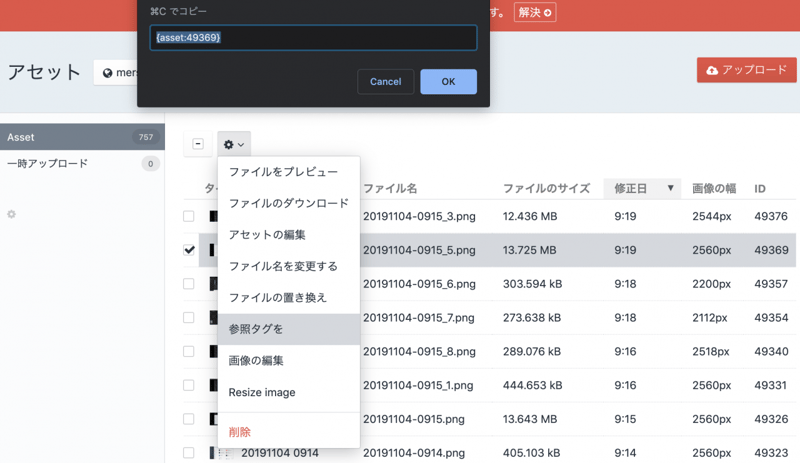Select 一時アップロード in the sidebar
Screen dimensions: 800x463
(x=48, y=163)
